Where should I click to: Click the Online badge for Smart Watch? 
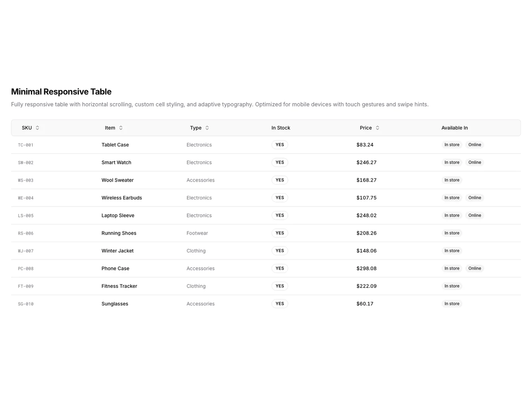pos(475,162)
